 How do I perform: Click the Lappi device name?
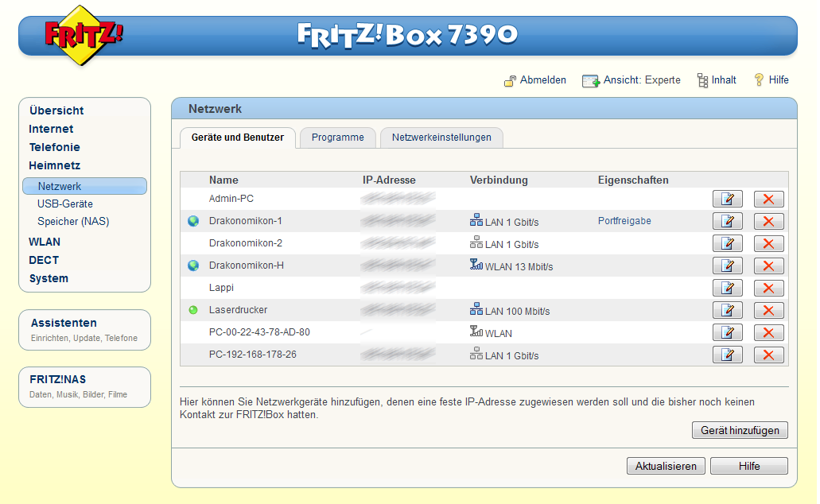[221, 288]
